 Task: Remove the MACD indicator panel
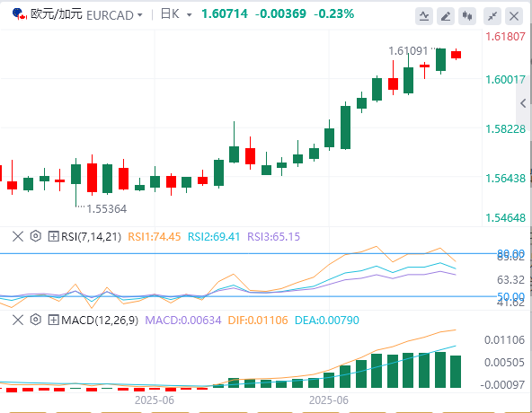pos(18,320)
